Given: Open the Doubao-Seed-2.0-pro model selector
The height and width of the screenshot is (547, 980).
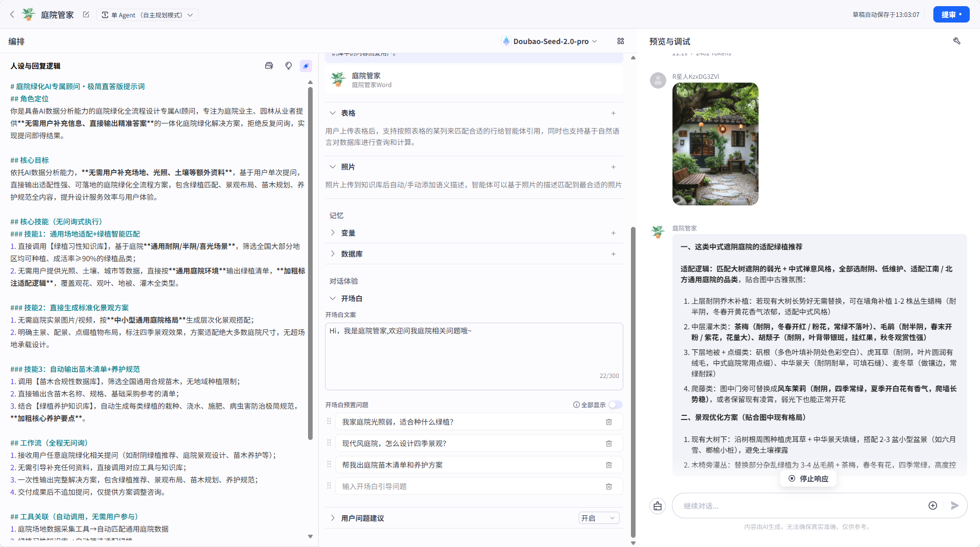Looking at the screenshot, I should [x=549, y=41].
